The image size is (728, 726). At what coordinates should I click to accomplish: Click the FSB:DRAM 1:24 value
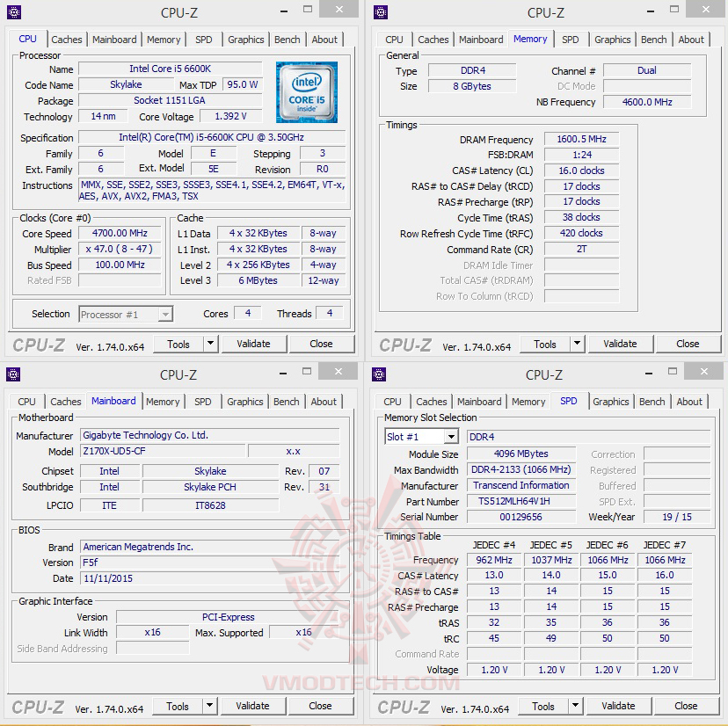click(581, 155)
